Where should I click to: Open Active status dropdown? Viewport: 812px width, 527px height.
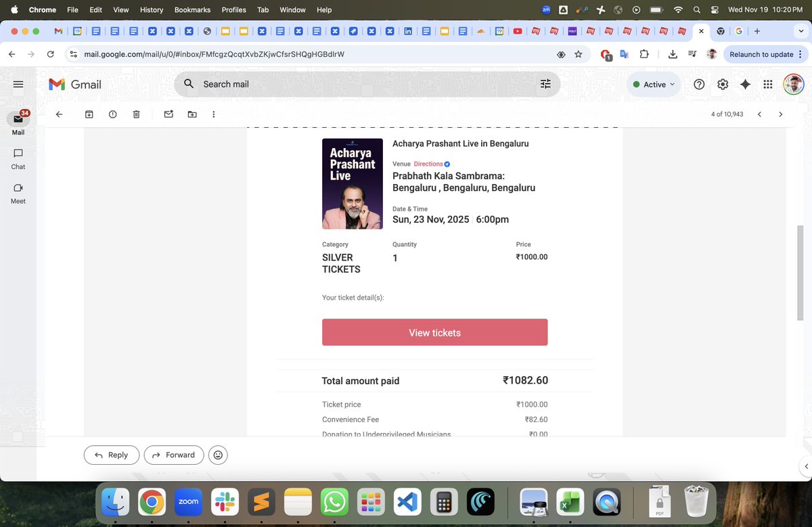tap(654, 85)
